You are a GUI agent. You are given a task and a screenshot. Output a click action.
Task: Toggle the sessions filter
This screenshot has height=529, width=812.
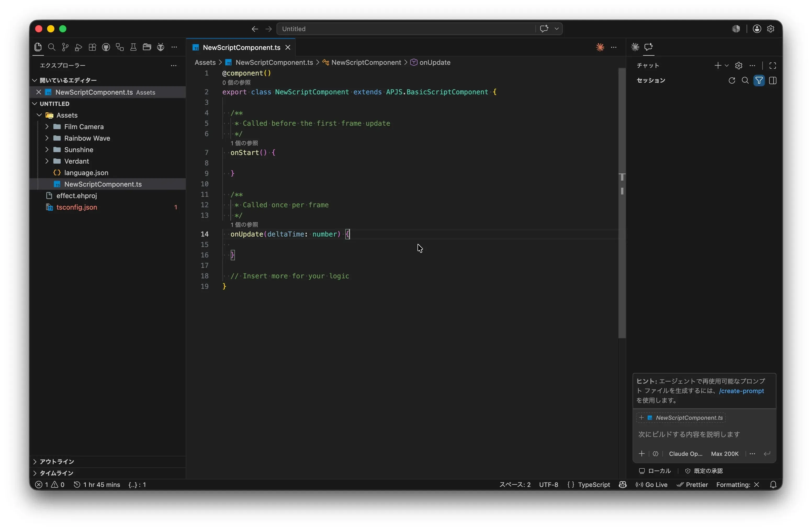[x=759, y=80]
